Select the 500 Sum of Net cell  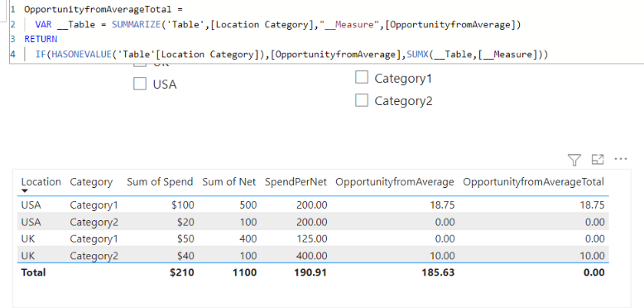pos(249,205)
